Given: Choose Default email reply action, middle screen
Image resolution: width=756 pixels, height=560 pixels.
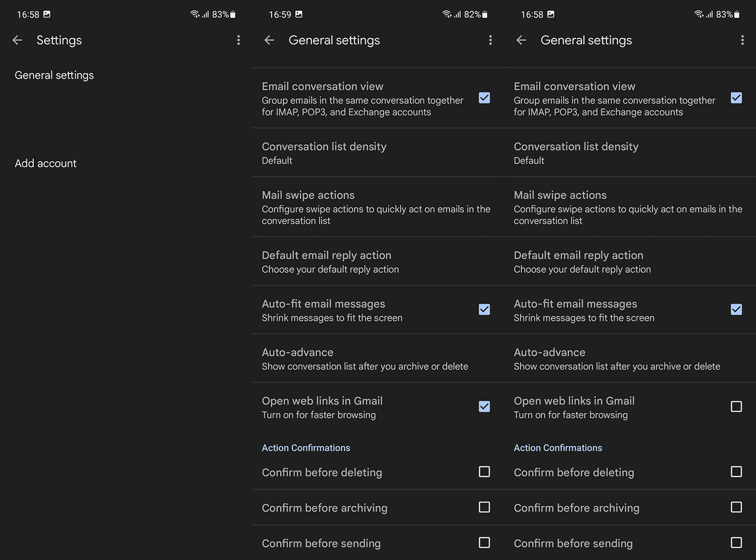Looking at the screenshot, I should coord(378,261).
